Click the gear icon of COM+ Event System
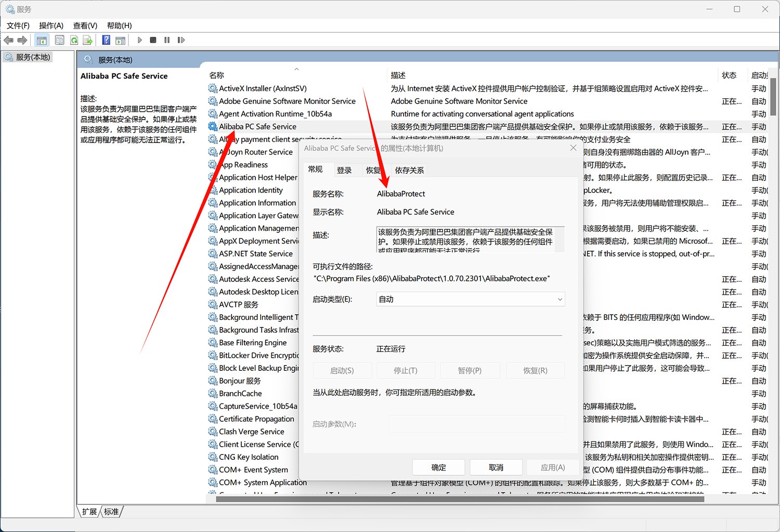The height and width of the screenshot is (532, 780). click(x=213, y=470)
